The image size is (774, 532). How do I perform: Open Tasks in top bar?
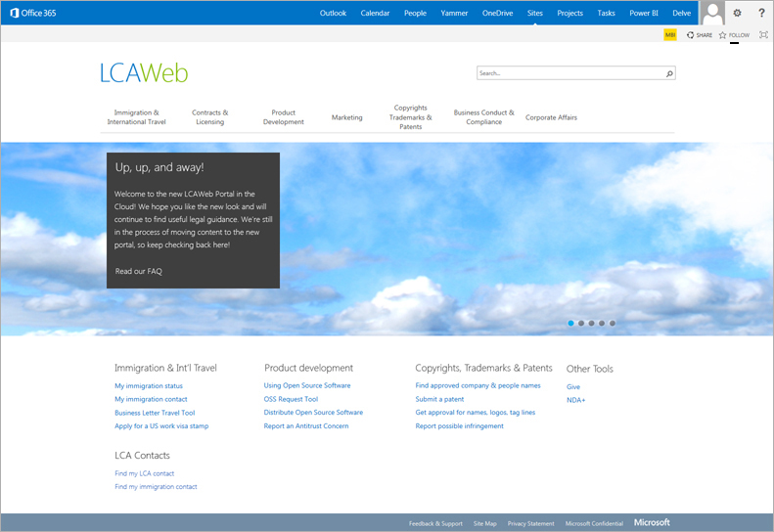point(606,13)
